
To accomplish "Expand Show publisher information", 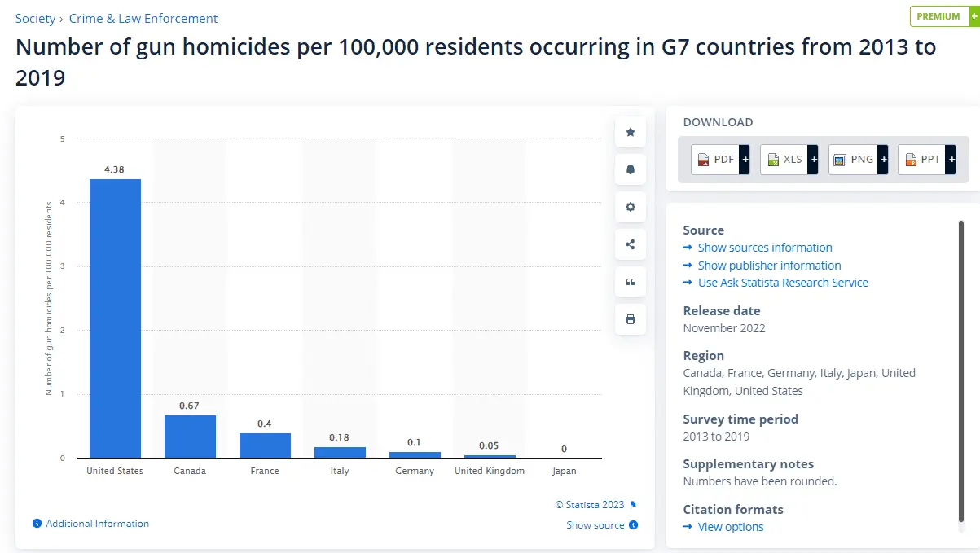I will (769, 266).
